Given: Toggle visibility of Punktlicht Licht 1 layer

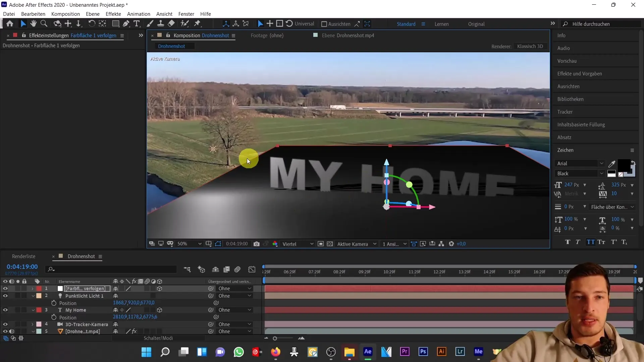Looking at the screenshot, I should tap(5, 296).
